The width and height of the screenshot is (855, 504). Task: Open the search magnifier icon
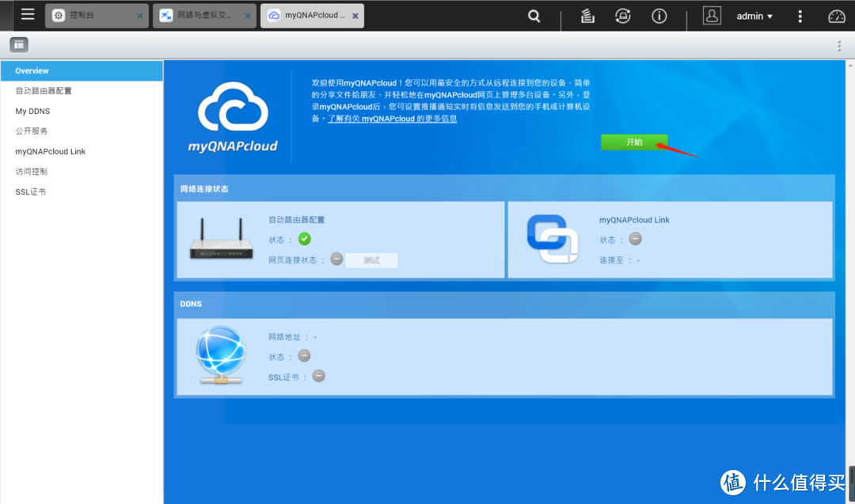click(534, 17)
